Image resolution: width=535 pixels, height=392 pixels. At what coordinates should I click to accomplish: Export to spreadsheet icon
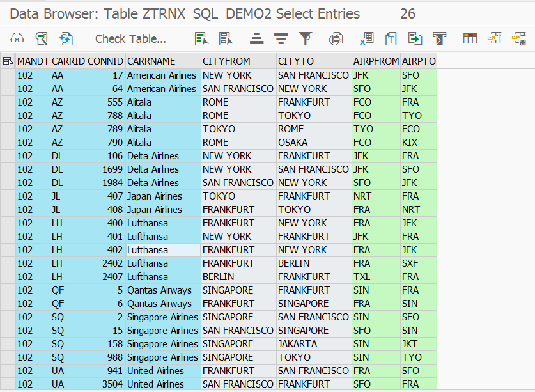point(367,38)
